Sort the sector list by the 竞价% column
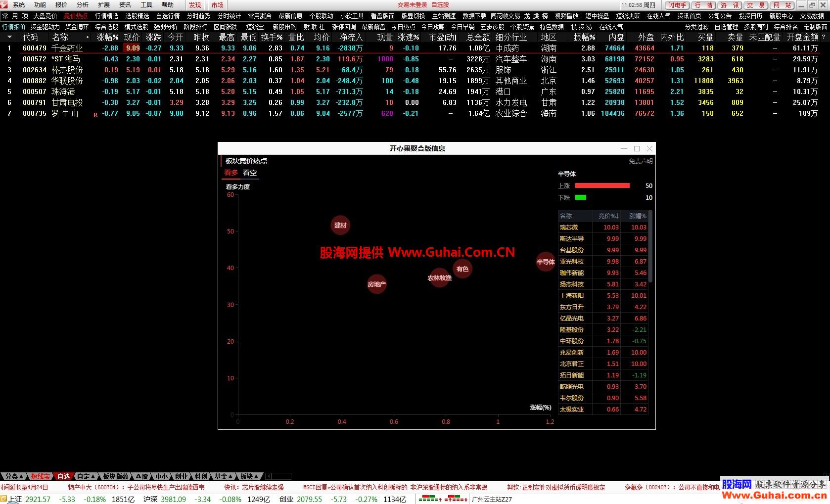This screenshot has width=830, height=504. [x=608, y=216]
